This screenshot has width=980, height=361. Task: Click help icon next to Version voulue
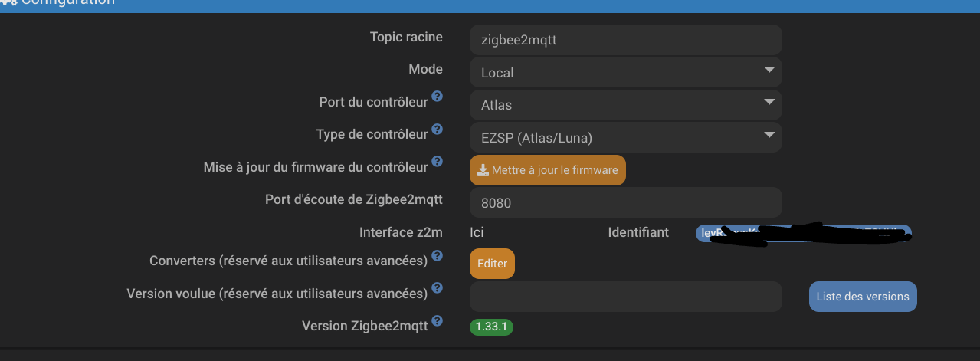(x=437, y=288)
